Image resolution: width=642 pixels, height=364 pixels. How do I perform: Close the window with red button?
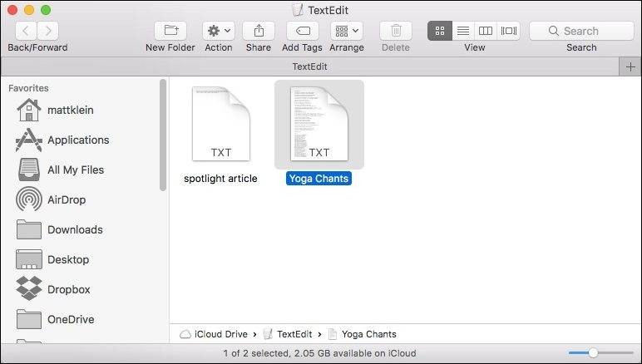tap(12, 10)
